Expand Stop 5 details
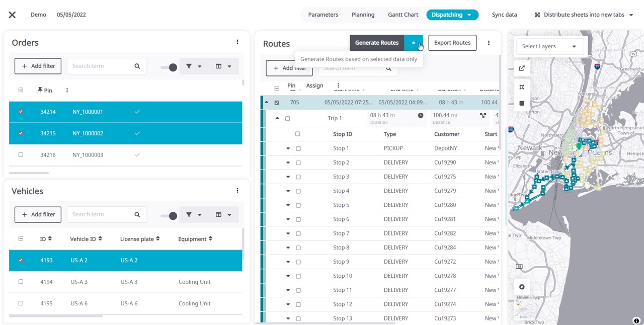 pyautogui.click(x=288, y=205)
